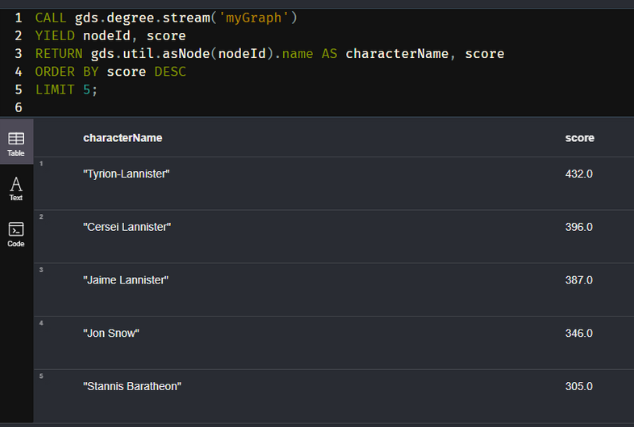This screenshot has height=427, width=634.
Task: Click the "Jon Snow" name cell
Action: (x=111, y=333)
